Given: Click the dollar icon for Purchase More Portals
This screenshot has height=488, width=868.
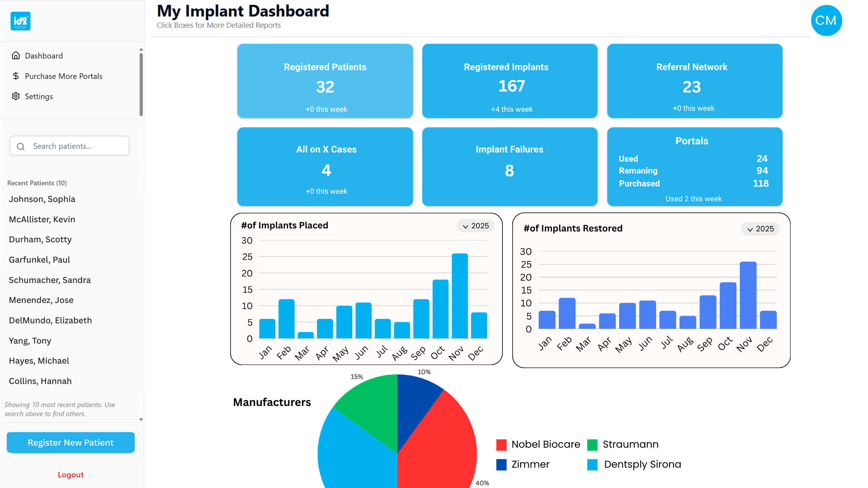Looking at the screenshot, I should click(16, 76).
